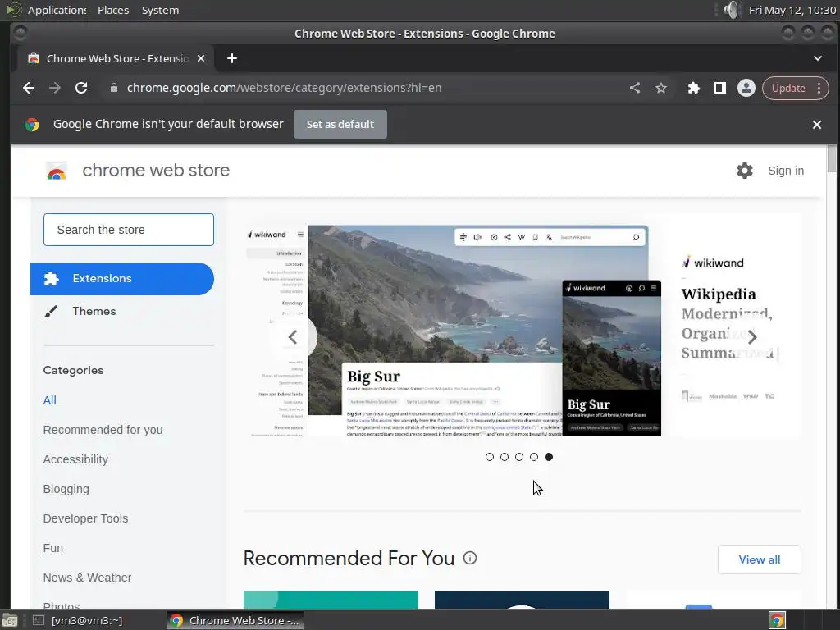This screenshot has width=840, height=630.
Task: Show the previous carousel slide
Action: 293,337
